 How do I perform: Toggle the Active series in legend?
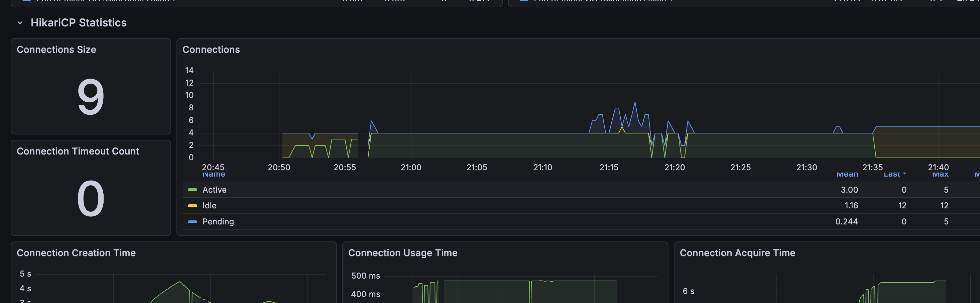click(214, 190)
